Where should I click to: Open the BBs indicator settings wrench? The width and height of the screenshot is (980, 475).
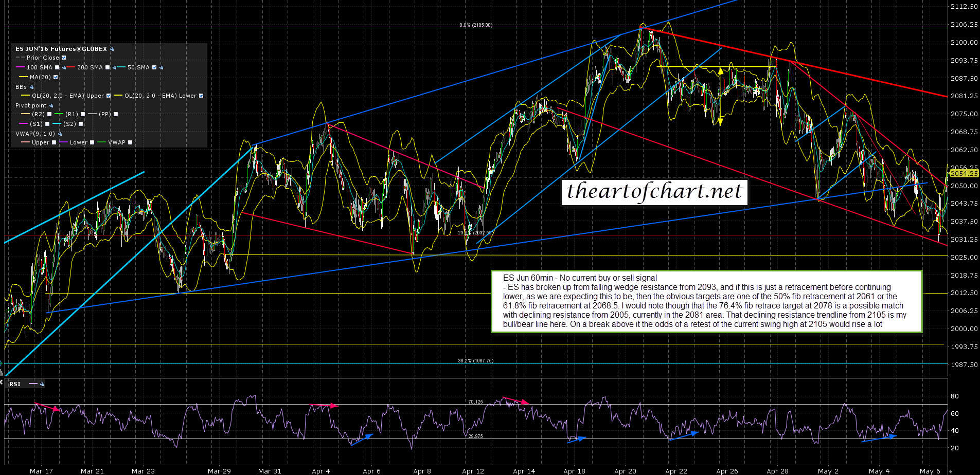pos(32,87)
